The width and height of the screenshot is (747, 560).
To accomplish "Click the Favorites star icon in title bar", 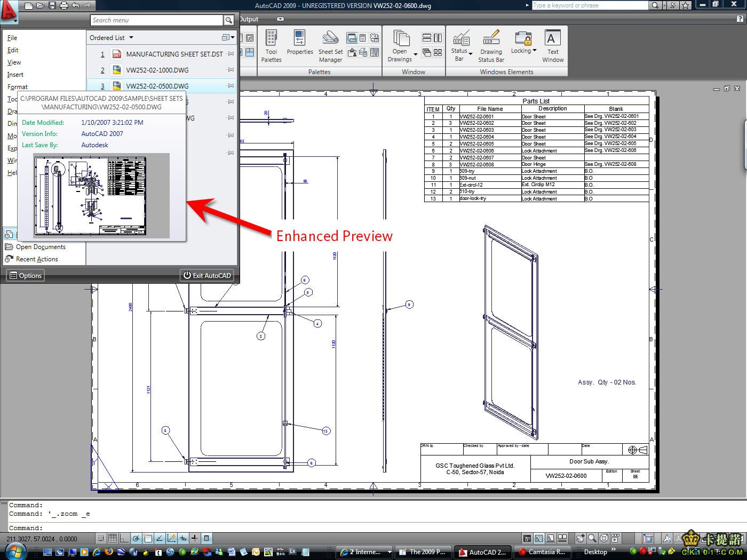I will point(686,5).
